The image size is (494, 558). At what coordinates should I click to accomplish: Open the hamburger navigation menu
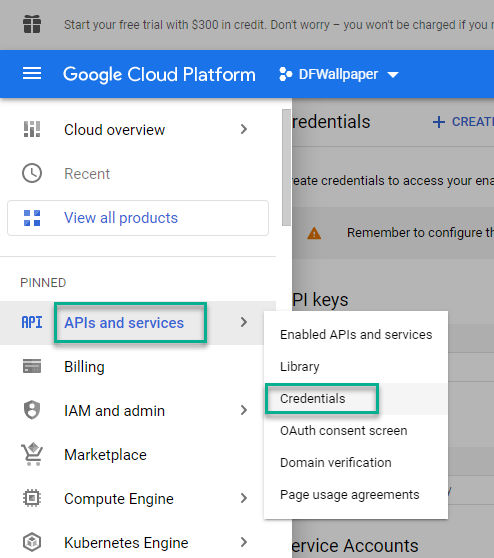(32, 74)
